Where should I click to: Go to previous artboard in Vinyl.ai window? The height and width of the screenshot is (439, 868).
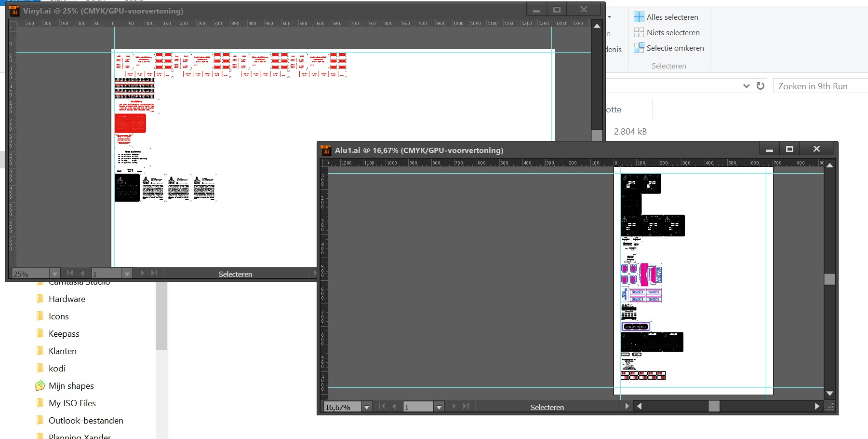point(82,273)
